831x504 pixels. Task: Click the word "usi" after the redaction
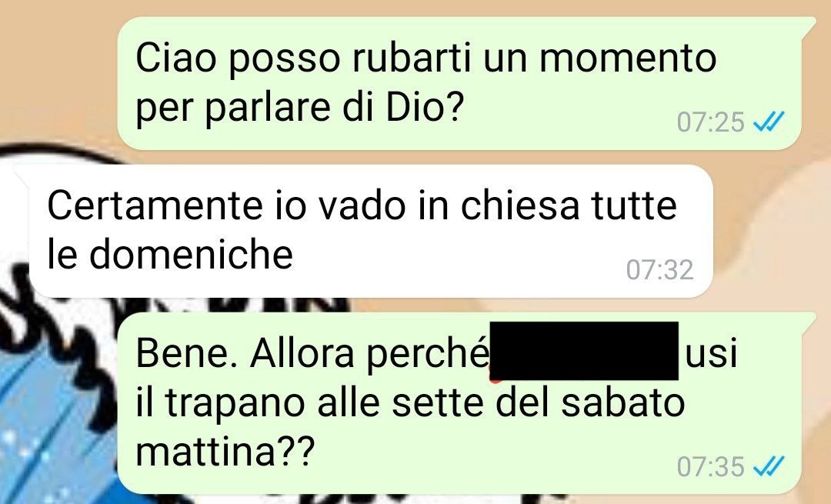[711, 353]
